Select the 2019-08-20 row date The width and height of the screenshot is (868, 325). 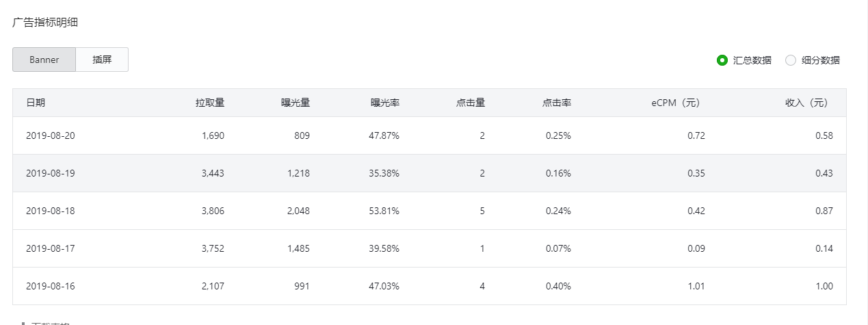[50, 135]
